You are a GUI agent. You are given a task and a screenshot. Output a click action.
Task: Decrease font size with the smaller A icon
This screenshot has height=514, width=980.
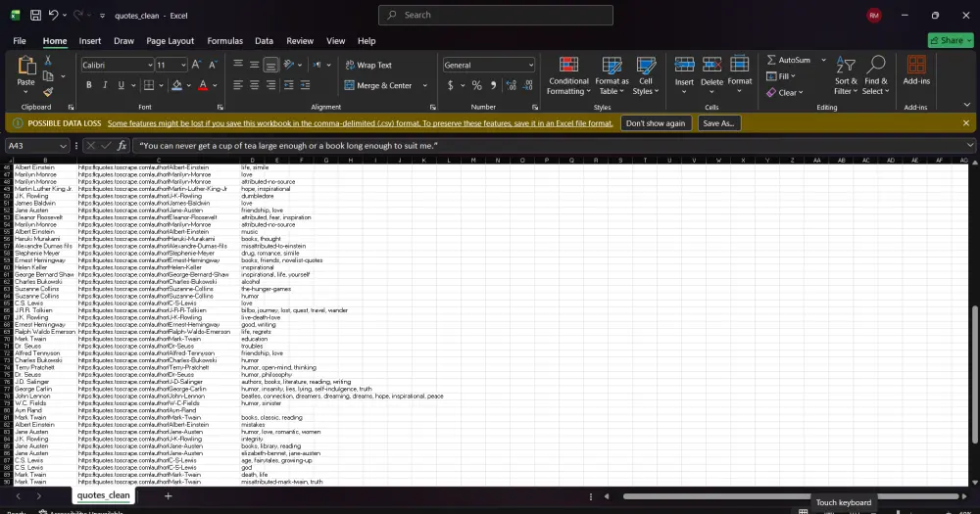(x=213, y=65)
